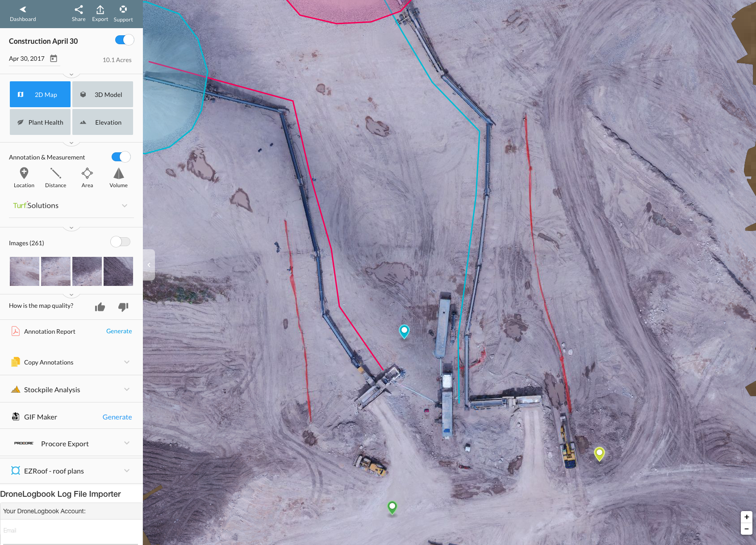
Task: Click the EZRoof app icon
Action: point(16,470)
